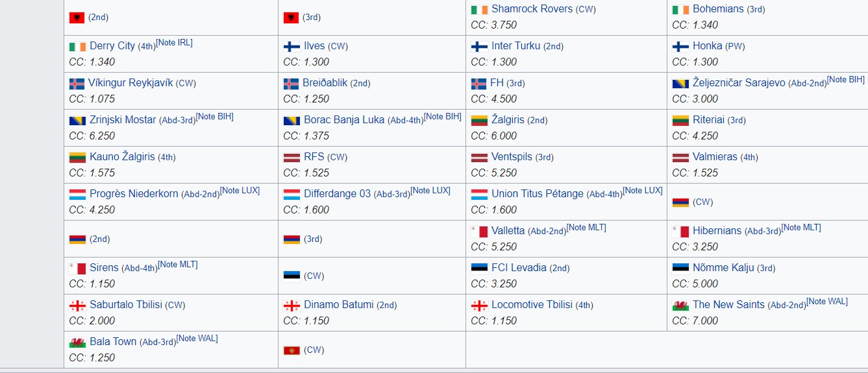Follow the Note MLT reference beside Hibernians
Screen dimensions: 868x373
(800, 228)
